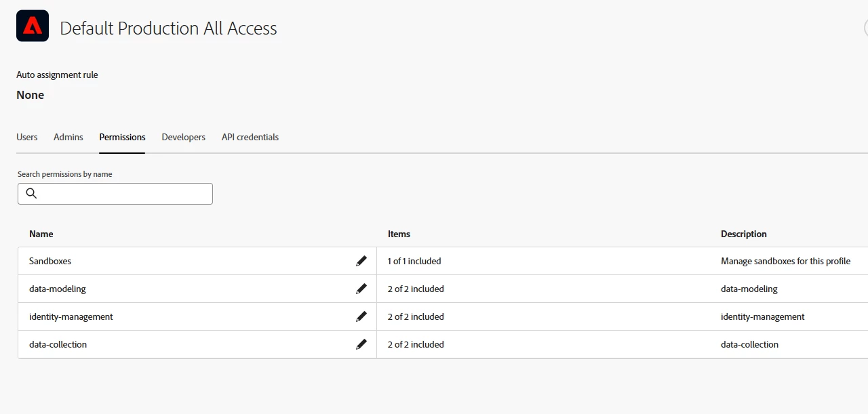Viewport: 868px width, 414px height.
Task: Click the data-modeling pencil edit icon
Action: tap(361, 289)
